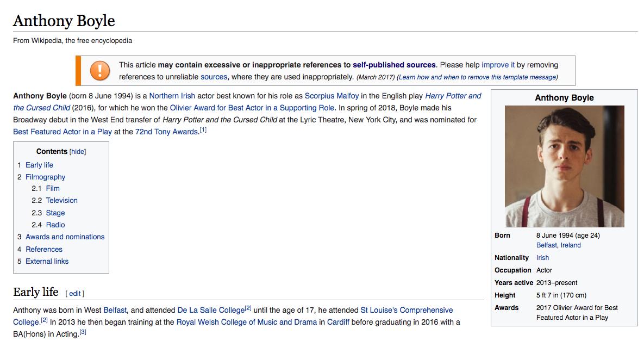Hide the Contents table of contents
644x347 pixels.
point(78,152)
